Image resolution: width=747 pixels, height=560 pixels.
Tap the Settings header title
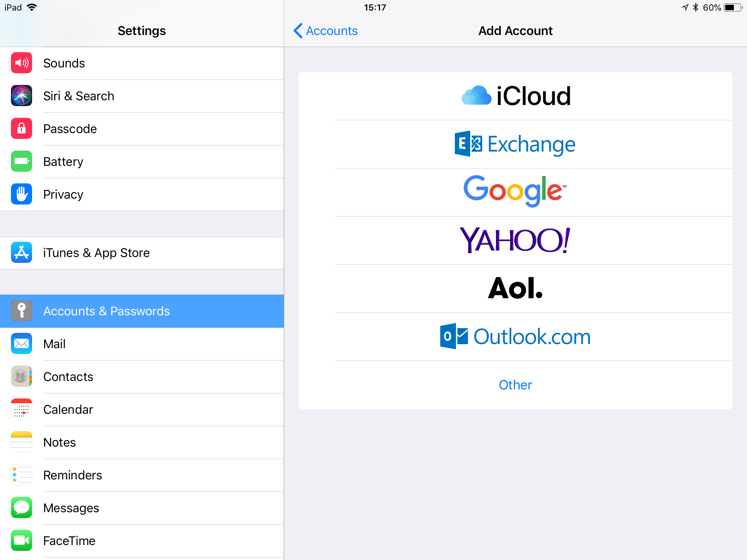(x=142, y=31)
